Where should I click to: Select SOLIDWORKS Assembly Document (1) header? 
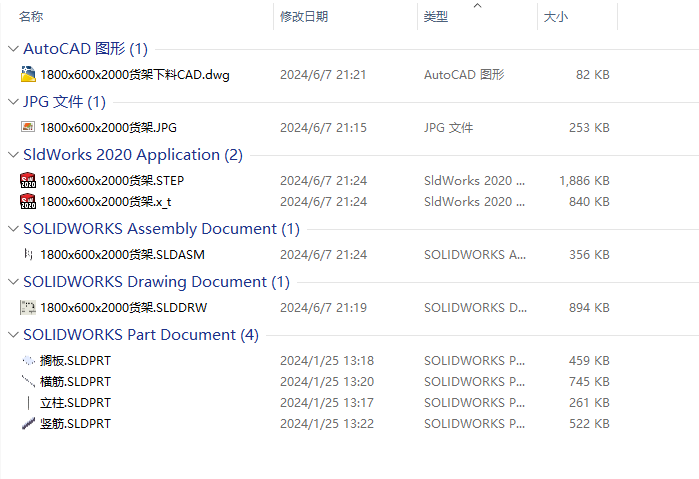[161, 229]
